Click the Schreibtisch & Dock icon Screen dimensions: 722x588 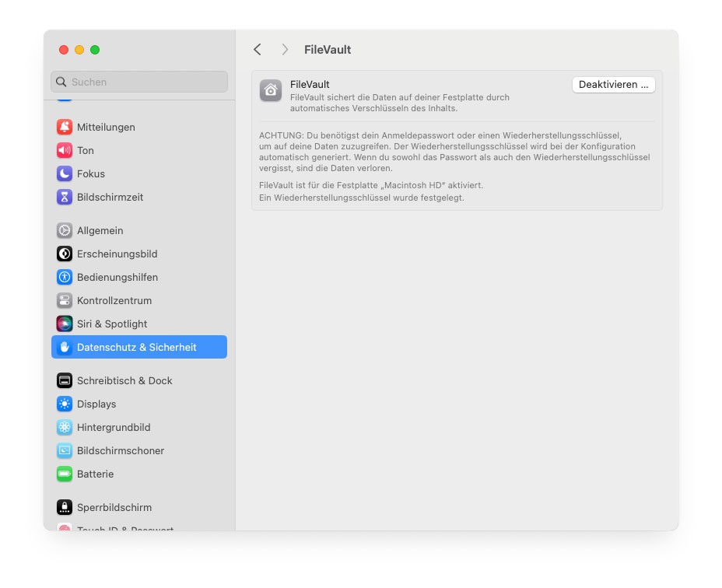pos(65,380)
